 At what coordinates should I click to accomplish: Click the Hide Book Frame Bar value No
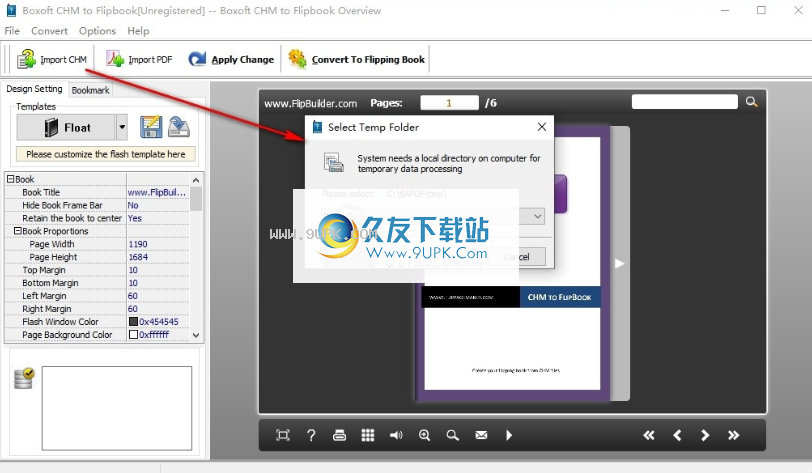tap(157, 205)
